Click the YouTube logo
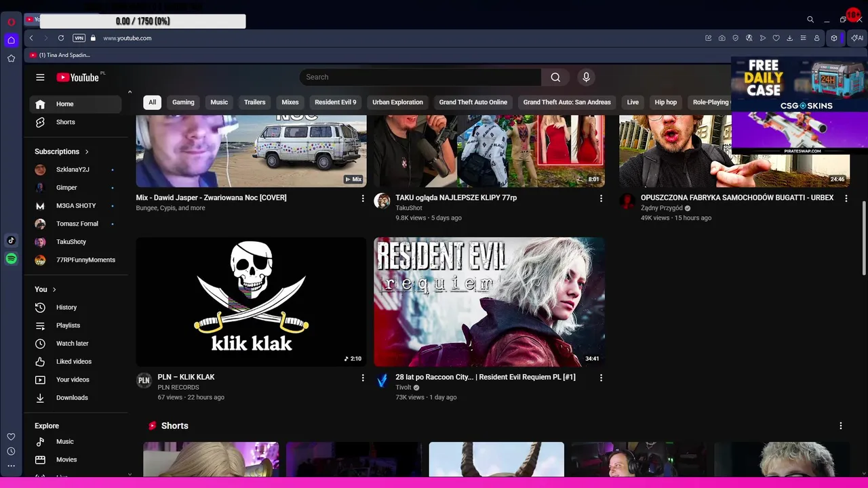The height and width of the screenshot is (488, 868). (x=77, y=77)
